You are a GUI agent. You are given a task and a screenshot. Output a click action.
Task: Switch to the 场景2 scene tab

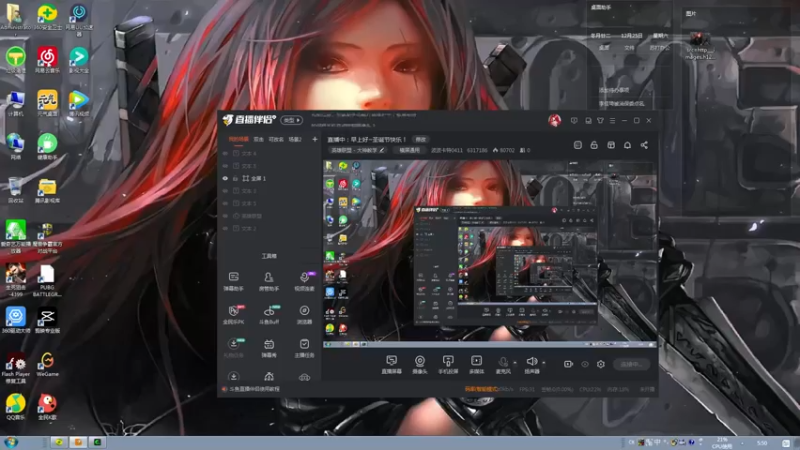295,139
